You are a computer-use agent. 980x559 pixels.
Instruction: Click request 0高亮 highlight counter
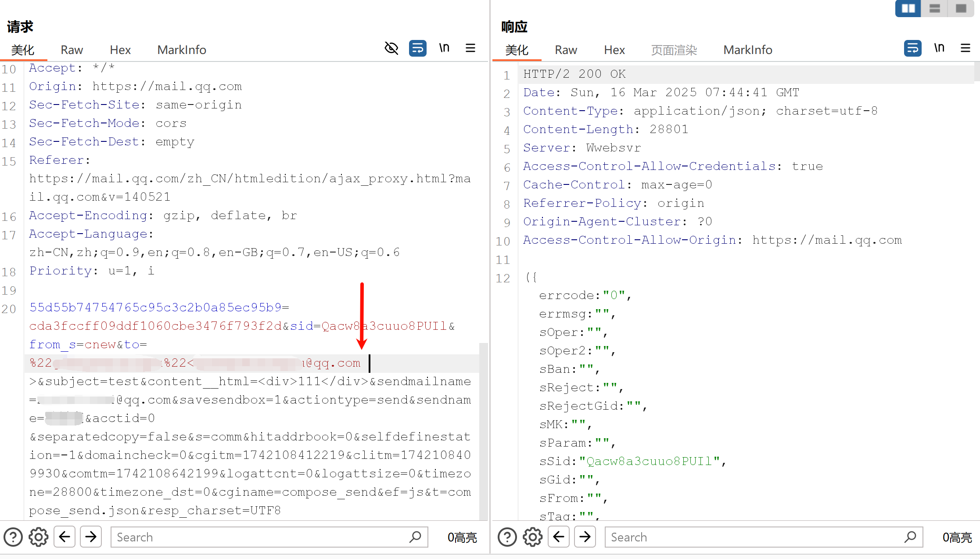point(462,537)
